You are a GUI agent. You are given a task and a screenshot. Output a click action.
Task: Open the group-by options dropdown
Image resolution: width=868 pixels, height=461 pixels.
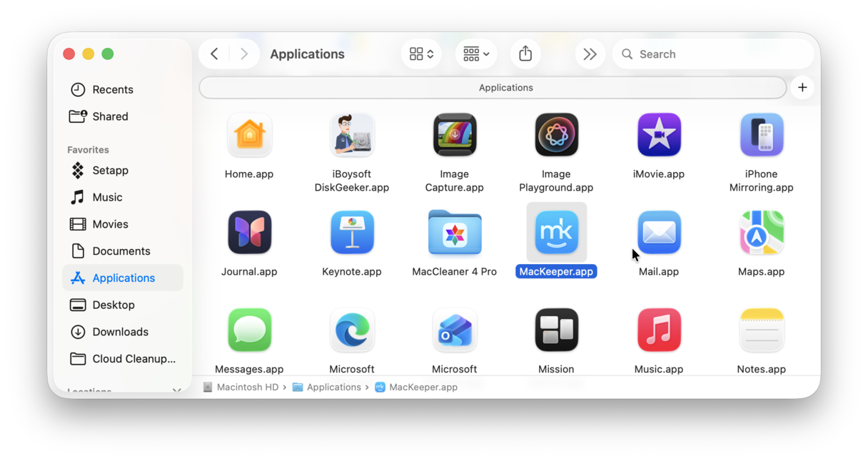click(x=476, y=54)
